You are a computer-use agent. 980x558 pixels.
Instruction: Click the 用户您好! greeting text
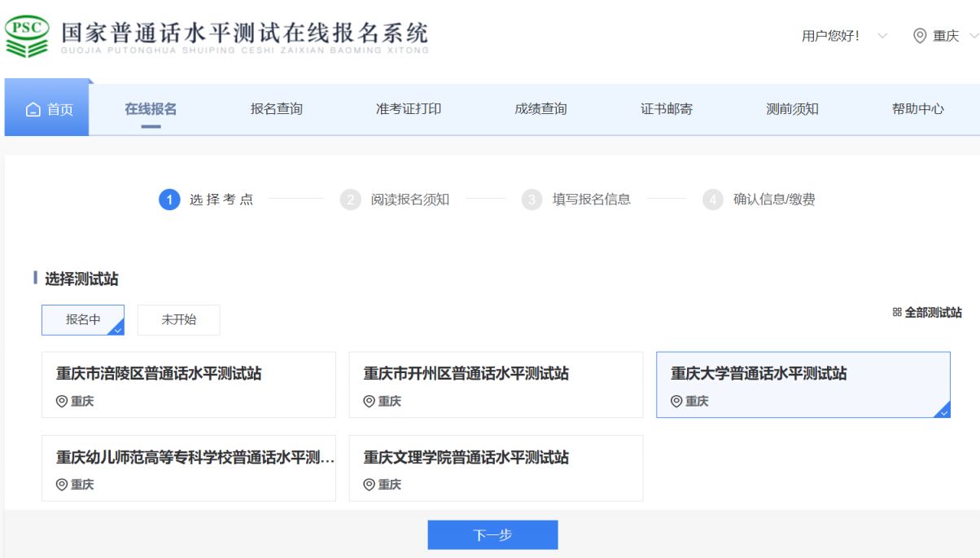pos(831,37)
